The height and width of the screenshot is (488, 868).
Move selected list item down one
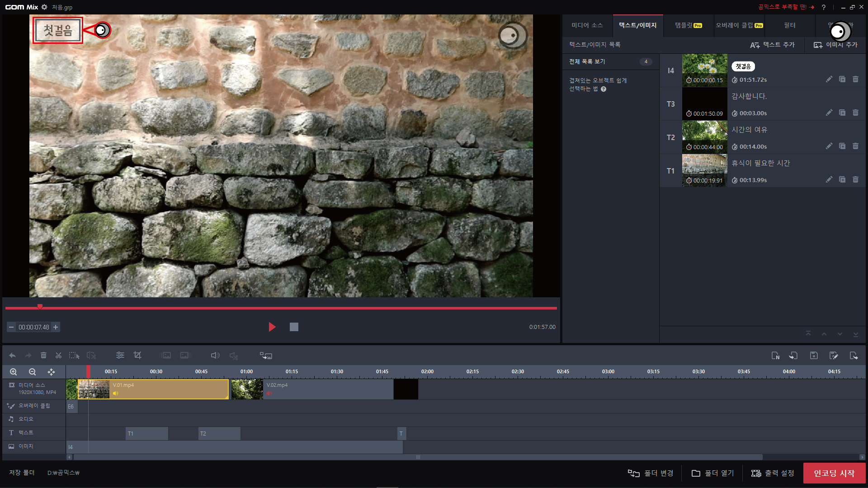click(840, 333)
